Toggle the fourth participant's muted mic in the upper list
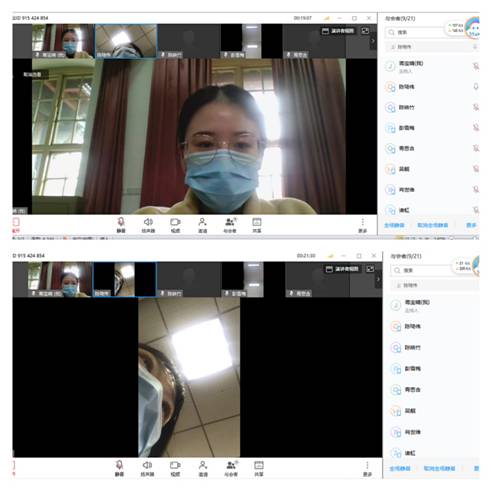The image size is (491, 491). (x=476, y=128)
